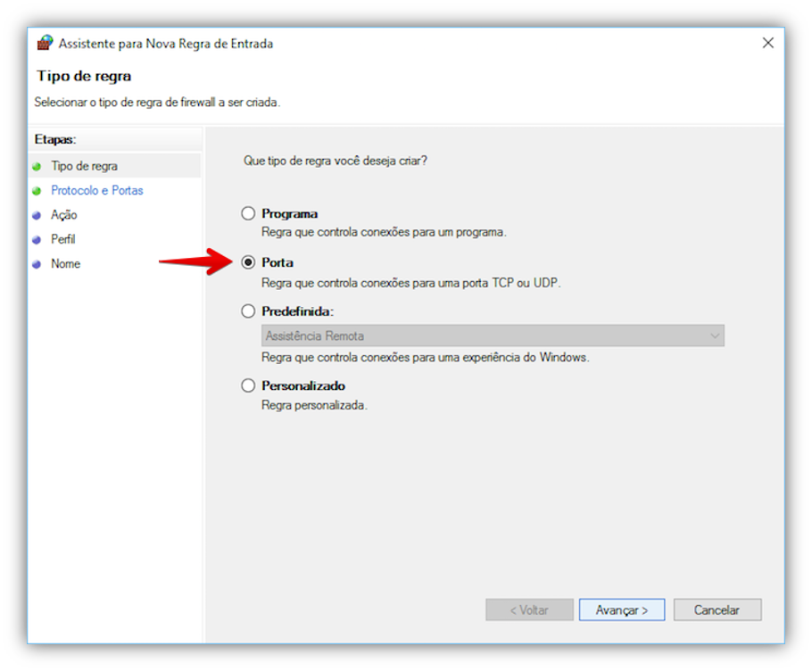Click the dropdown arrow in the Predefinida combo box
This screenshot has width=812, height=671.
click(714, 336)
